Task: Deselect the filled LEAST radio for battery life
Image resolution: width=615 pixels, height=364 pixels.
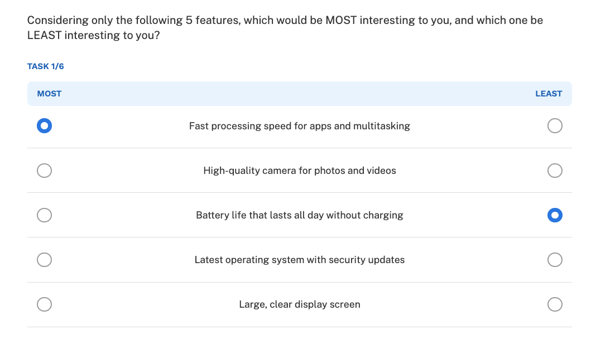Action: point(555,215)
